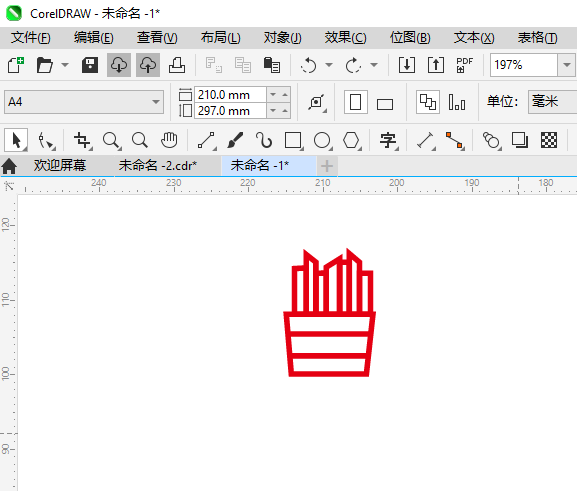Image resolution: width=577 pixels, height=491 pixels.
Task: Click the page height 297.0 mm field
Action: click(230, 110)
